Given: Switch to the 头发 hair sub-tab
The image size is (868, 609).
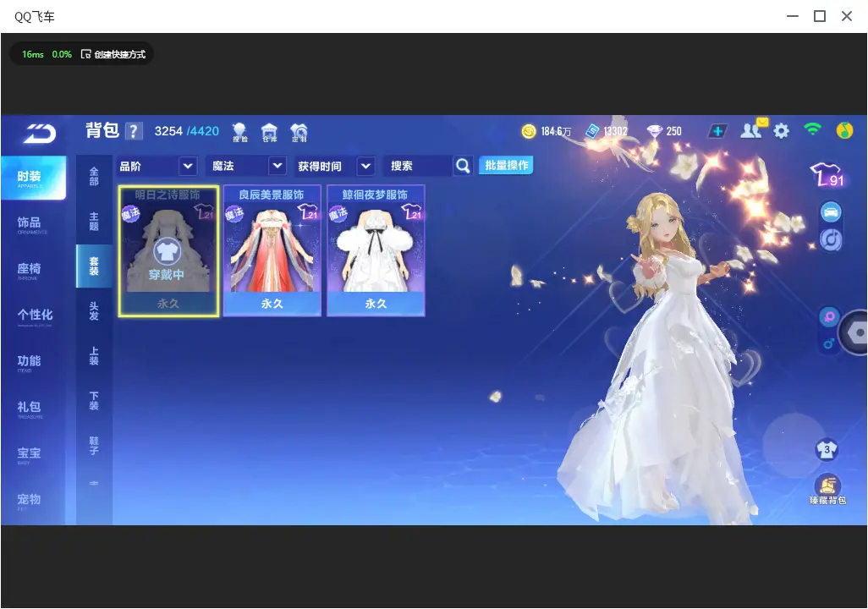Looking at the screenshot, I should coord(94,311).
